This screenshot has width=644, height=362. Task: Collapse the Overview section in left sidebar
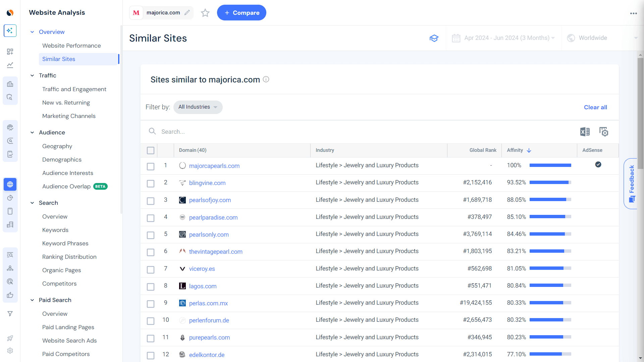click(33, 32)
